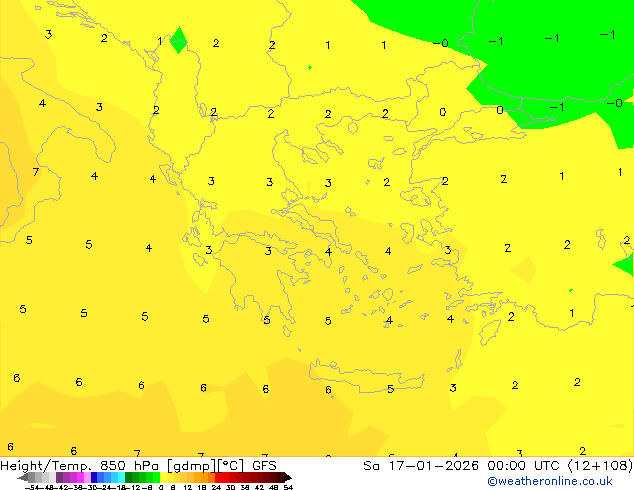Screen dimensions: 634x490
Task: Open the weatheronline.co.uk copyright link
Action: click(x=550, y=481)
